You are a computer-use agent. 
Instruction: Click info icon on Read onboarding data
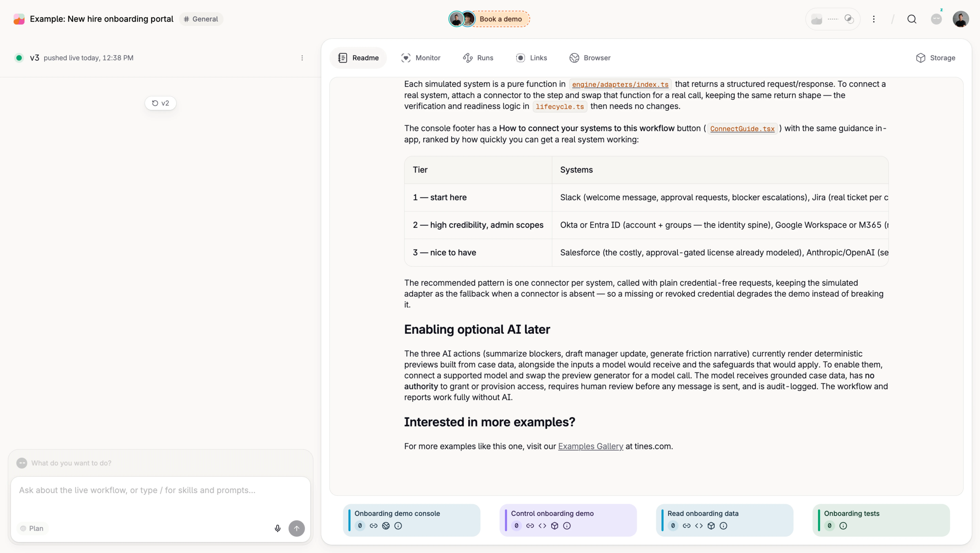(723, 526)
